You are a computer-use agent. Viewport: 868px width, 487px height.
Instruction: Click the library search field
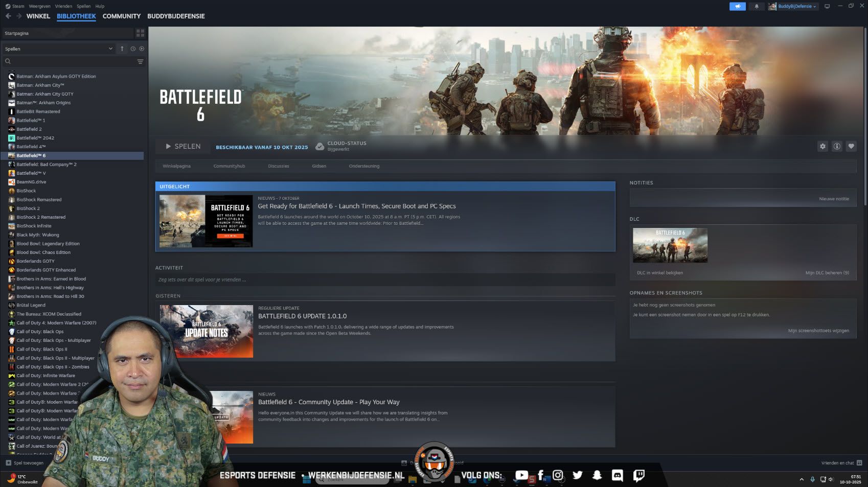point(69,61)
